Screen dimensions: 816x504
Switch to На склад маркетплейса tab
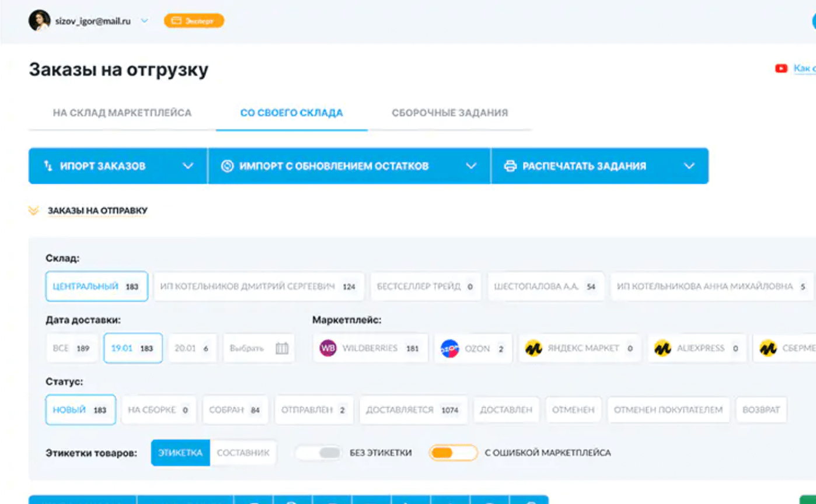pos(122,113)
